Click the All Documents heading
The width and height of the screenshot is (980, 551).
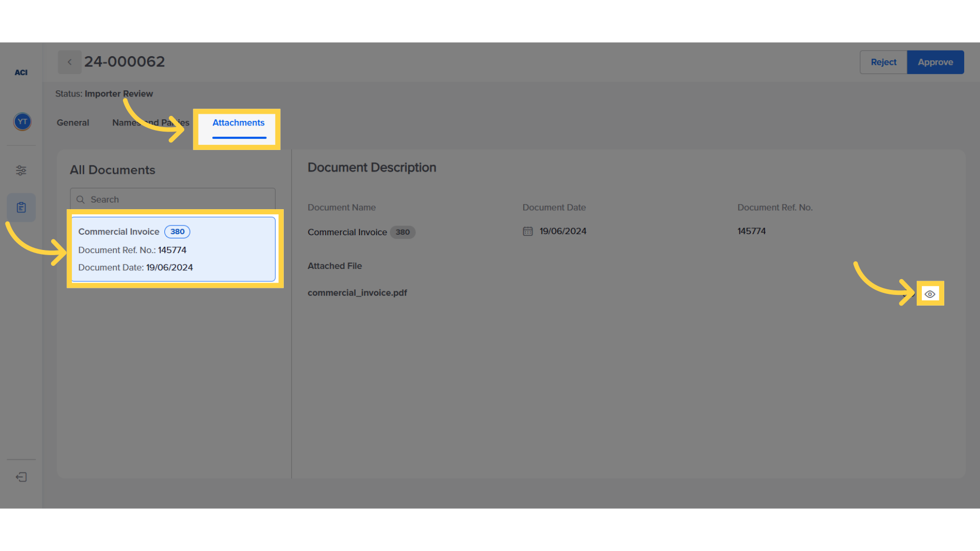pyautogui.click(x=112, y=170)
